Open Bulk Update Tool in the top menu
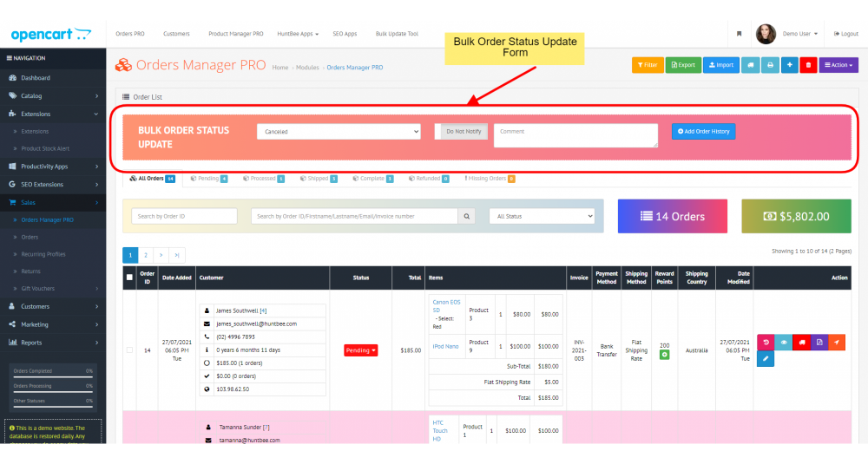This screenshot has height=464, width=868. coord(397,34)
